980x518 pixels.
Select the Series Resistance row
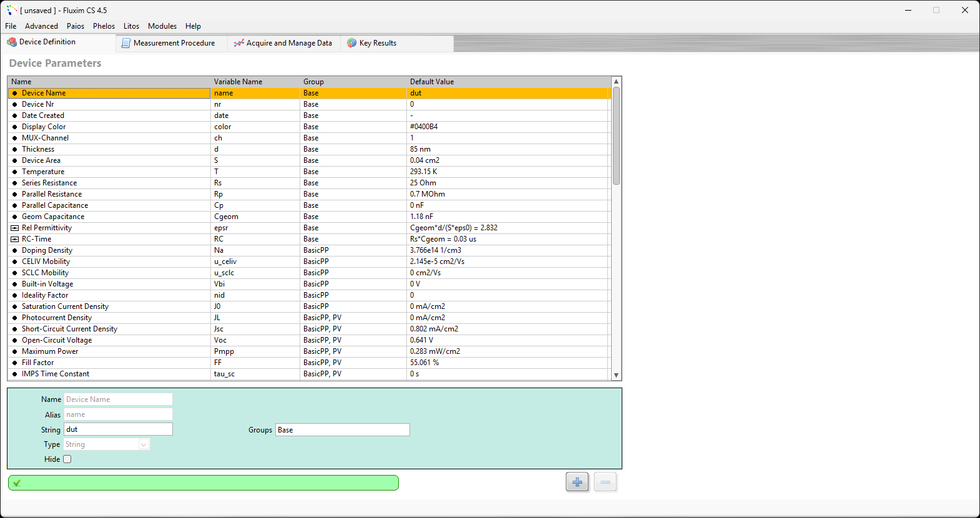pos(309,183)
